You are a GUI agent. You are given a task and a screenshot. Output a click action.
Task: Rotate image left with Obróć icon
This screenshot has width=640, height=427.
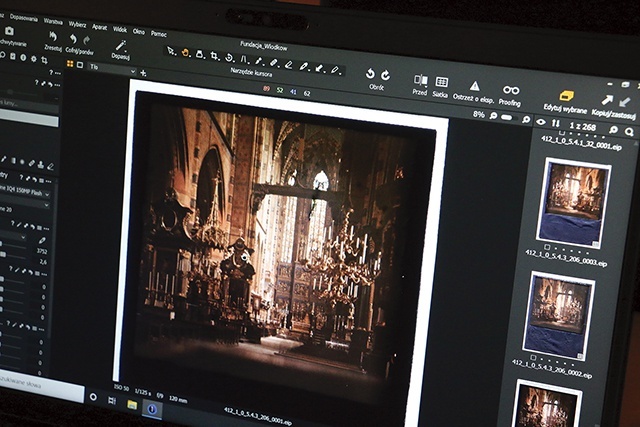[370, 73]
